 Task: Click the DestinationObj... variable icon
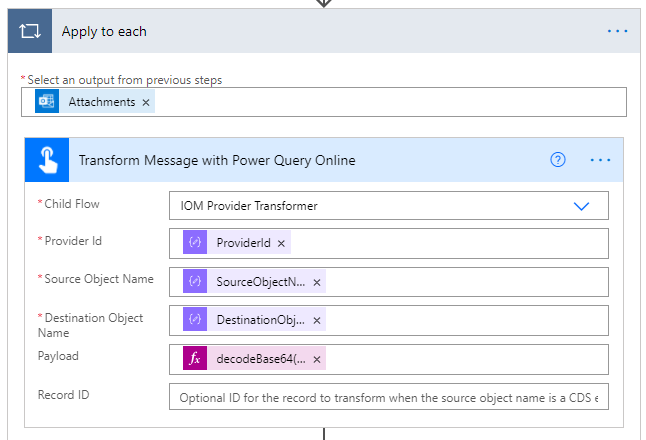(x=195, y=319)
